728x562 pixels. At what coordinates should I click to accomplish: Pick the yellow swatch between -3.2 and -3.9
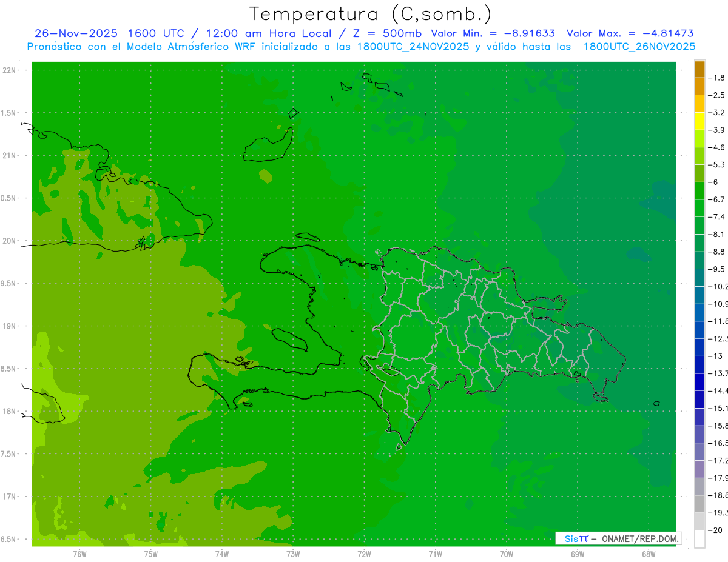point(699,121)
